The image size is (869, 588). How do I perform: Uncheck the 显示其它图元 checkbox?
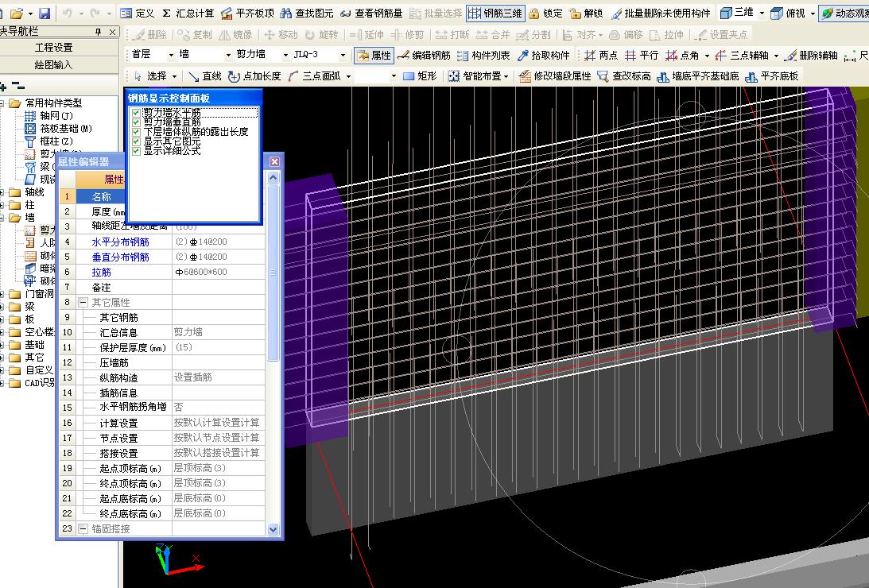tap(136, 141)
